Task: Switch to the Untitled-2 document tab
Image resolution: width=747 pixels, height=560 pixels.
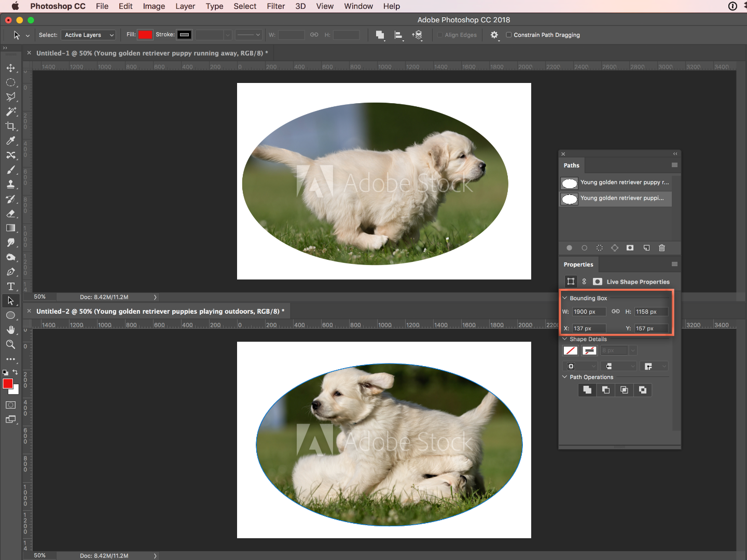Action: coord(160,311)
